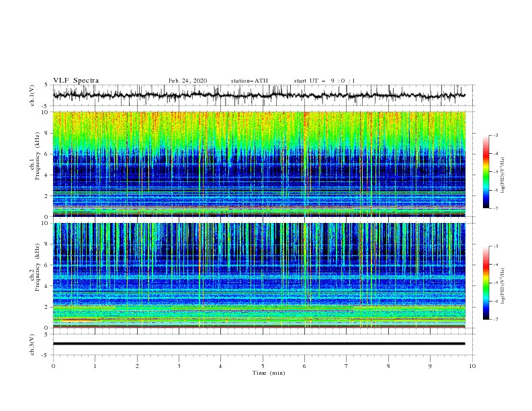The width and height of the screenshot is (532, 411).
Task: Click the ch.2 frequency spectrogram panel
Action: (x=259, y=275)
